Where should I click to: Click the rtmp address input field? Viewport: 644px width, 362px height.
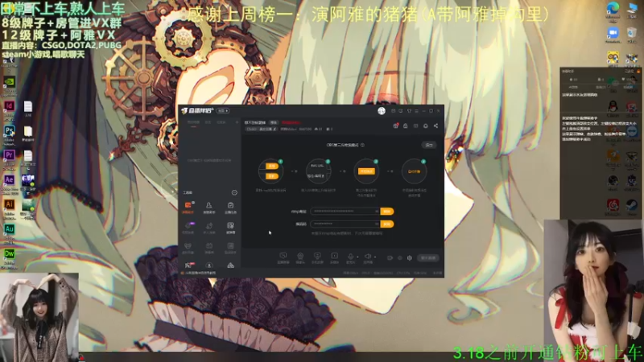pyautogui.click(x=345, y=211)
